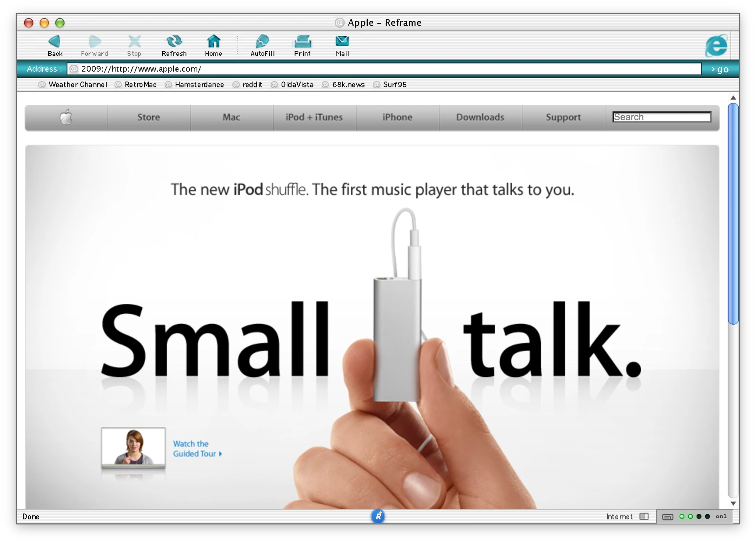Open the Mac tab on Apple nav
Screen dimensions: 756x543
232,117
